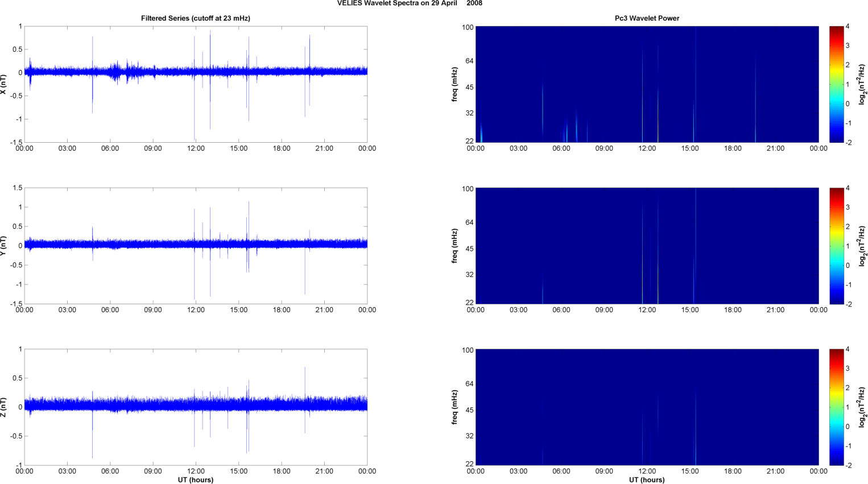Pick the bottom spectrogram's colorbar

point(836,407)
